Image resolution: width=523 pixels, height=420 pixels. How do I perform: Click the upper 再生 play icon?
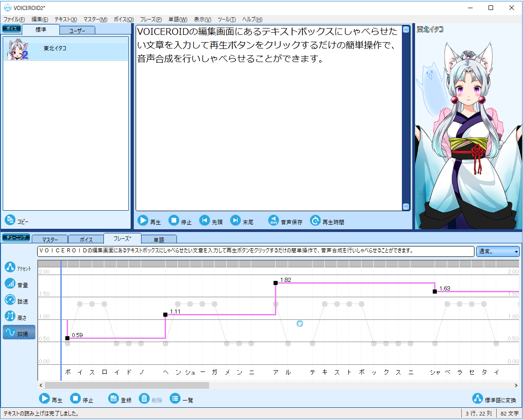point(143,220)
